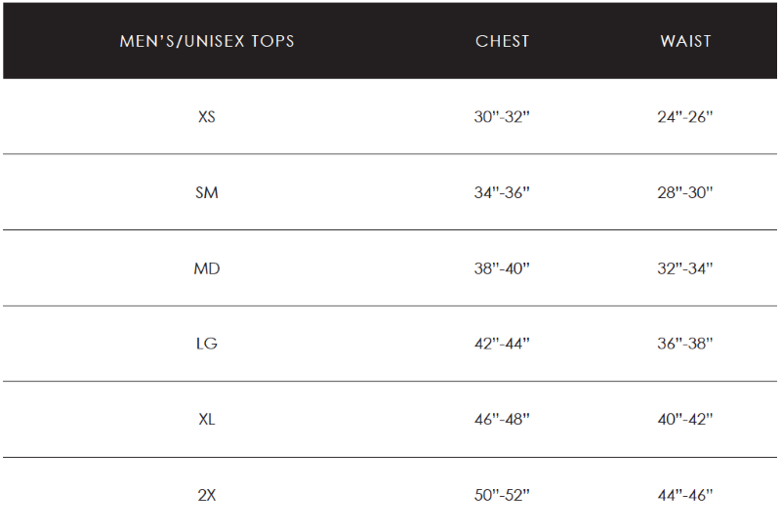Select SM waist value 28"-30"
The width and height of the screenshot is (781, 532).
pos(685,192)
